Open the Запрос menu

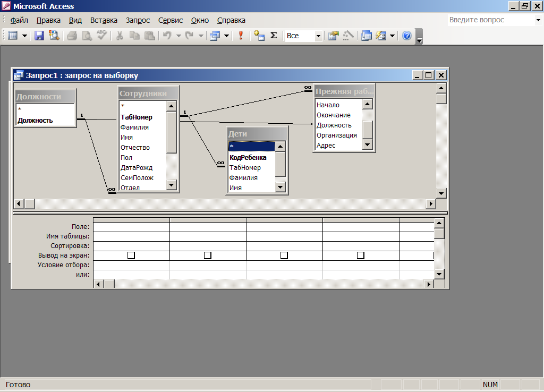point(138,20)
